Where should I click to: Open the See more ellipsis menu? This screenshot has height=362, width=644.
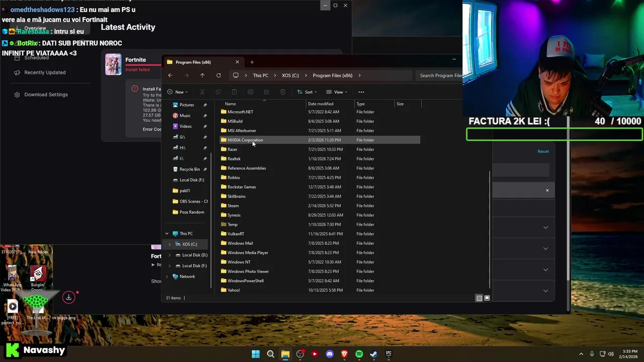361,92
